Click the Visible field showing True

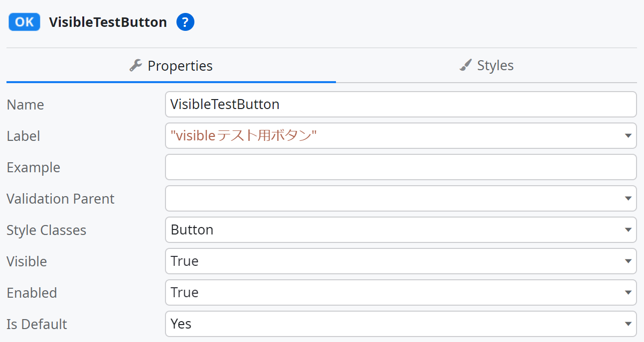click(394, 261)
